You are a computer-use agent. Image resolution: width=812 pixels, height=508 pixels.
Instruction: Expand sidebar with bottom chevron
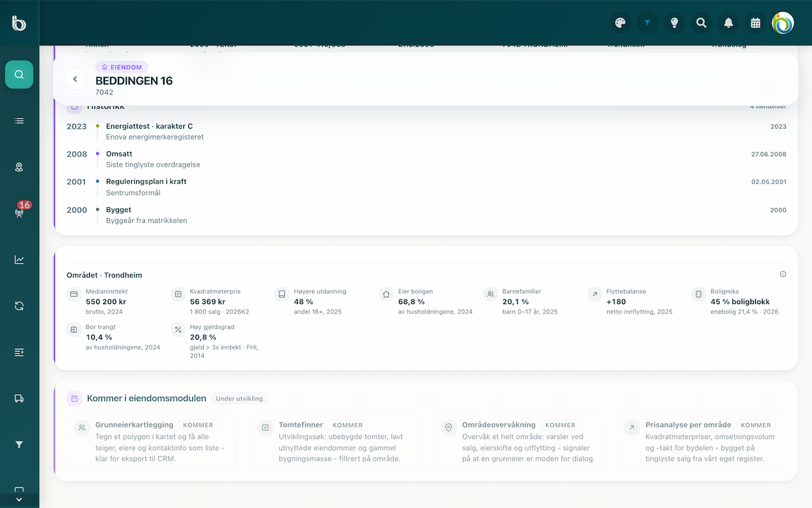click(19, 499)
